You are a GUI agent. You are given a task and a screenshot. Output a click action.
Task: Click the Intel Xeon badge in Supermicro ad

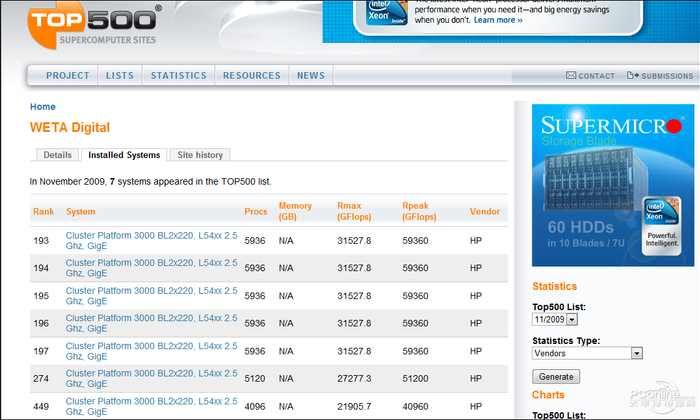tap(662, 226)
